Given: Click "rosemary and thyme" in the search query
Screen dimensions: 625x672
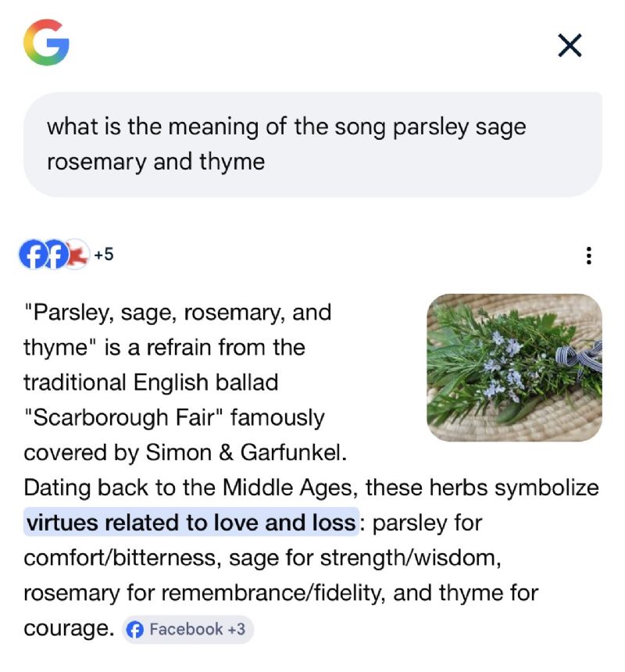Looking at the screenshot, I should click(155, 162).
